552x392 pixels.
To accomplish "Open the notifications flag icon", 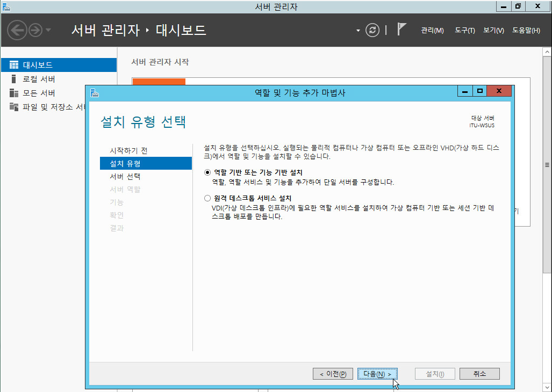I will [x=401, y=29].
